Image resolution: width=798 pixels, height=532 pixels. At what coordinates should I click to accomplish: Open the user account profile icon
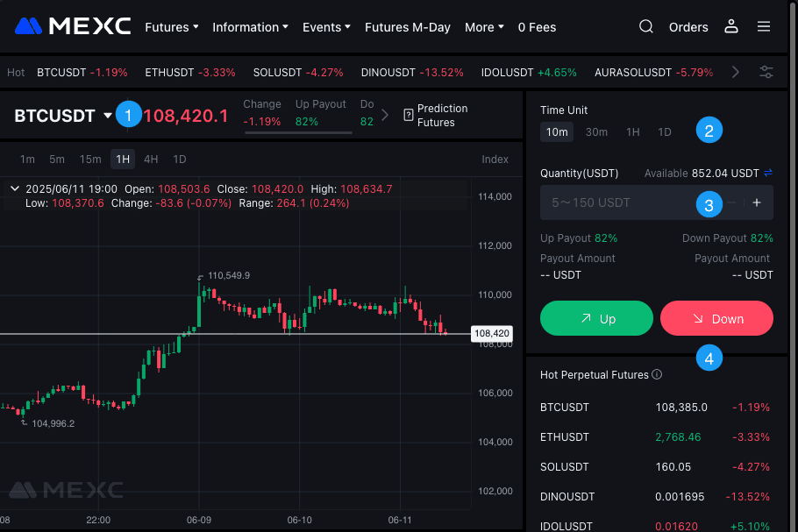tap(730, 26)
